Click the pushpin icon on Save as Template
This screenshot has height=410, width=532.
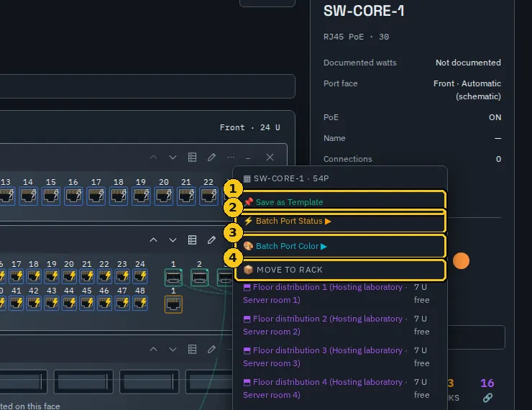tap(248, 201)
